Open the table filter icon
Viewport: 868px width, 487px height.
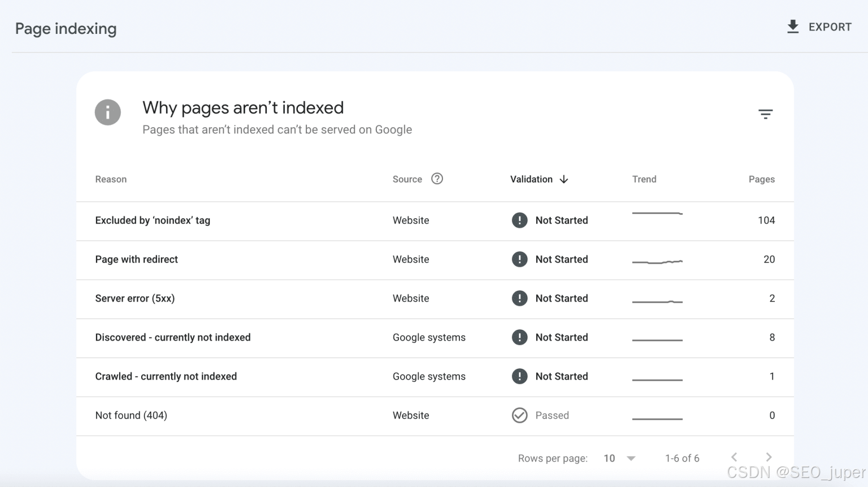coord(765,114)
